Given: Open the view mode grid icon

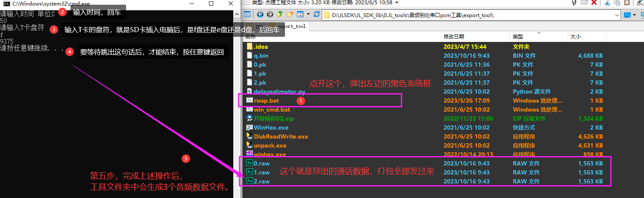Looking at the screenshot, I should pos(300,15).
